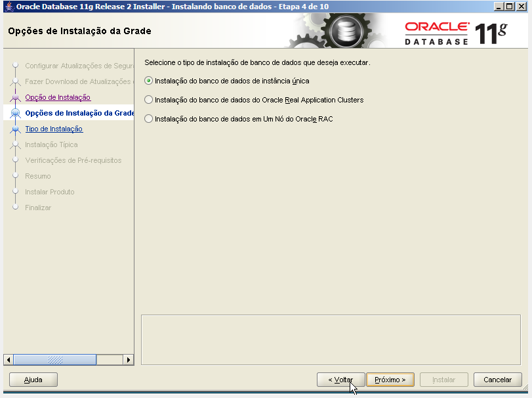Proceed with the Próximo button
532x398 pixels.
pyautogui.click(x=390, y=380)
